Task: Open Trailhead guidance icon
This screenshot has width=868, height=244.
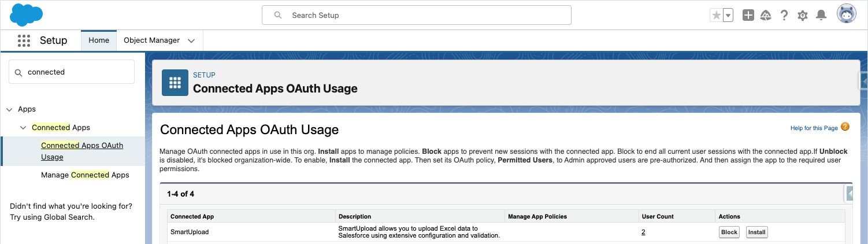Action: 766,16
